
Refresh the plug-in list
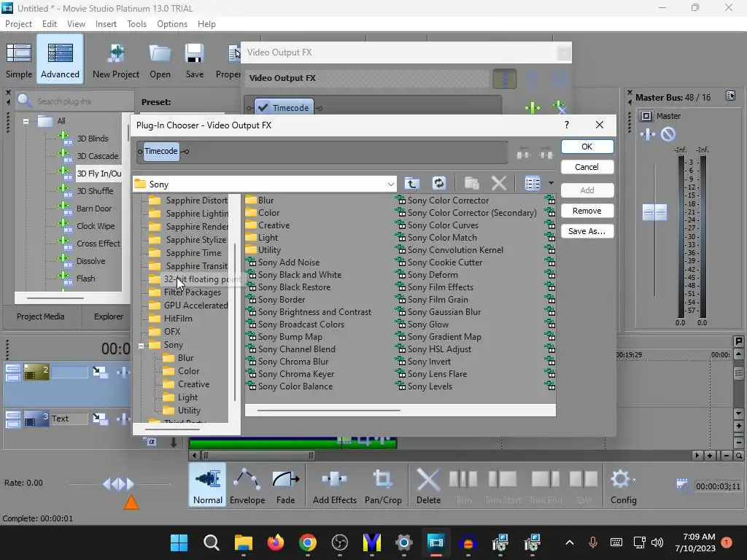[x=438, y=183]
